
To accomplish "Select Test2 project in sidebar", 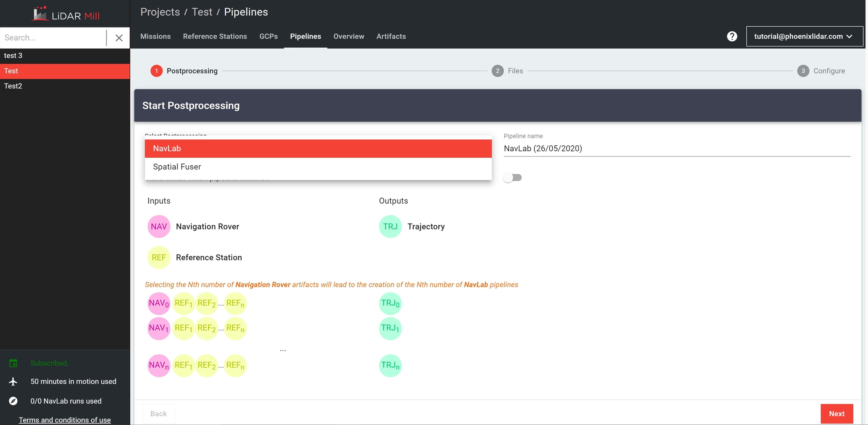I will [x=13, y=86].
